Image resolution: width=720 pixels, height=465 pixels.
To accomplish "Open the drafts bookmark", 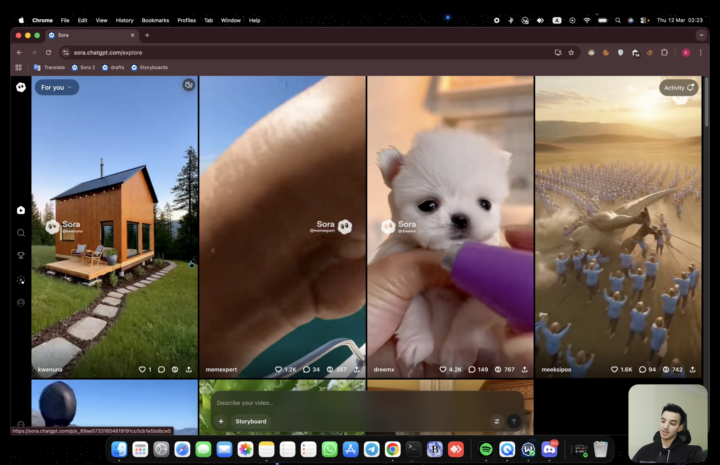I will click(113, 67).
